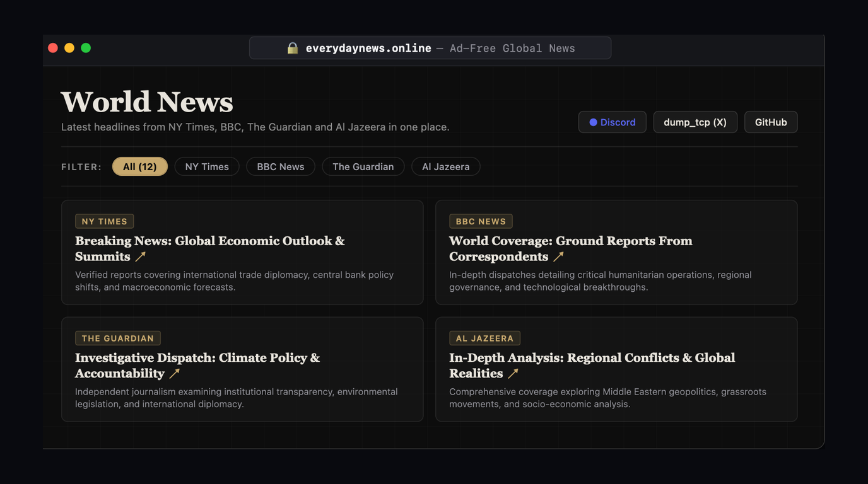
Task: Open In-Depth Analysis: Regional Conflicts headline
Action: pos(592,366)
